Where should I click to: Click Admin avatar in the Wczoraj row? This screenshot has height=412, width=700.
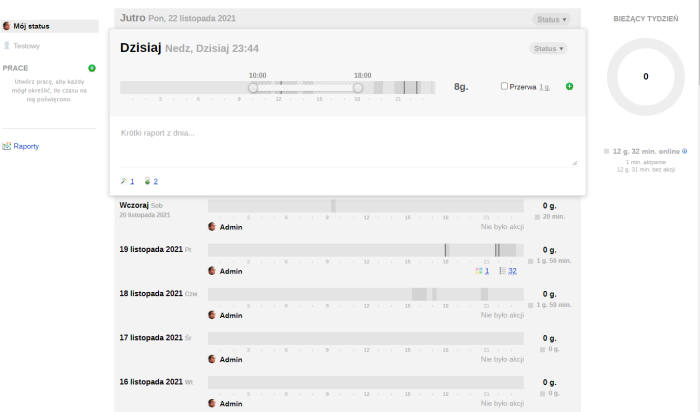[212, 227]
